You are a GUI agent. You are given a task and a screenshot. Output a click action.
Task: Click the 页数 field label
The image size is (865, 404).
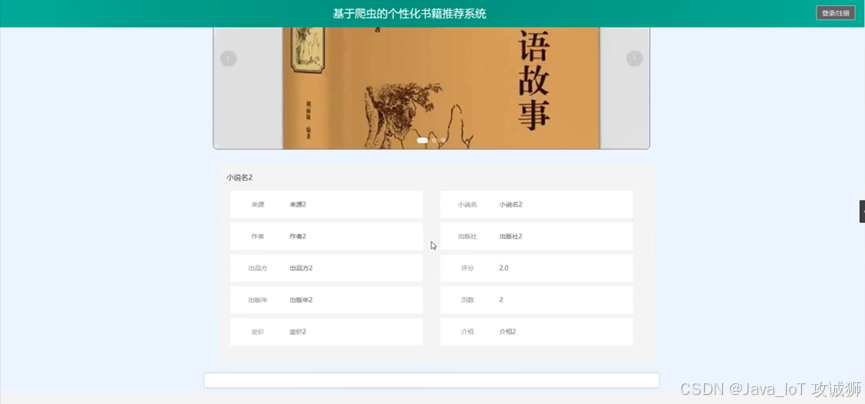click(467, 300)
